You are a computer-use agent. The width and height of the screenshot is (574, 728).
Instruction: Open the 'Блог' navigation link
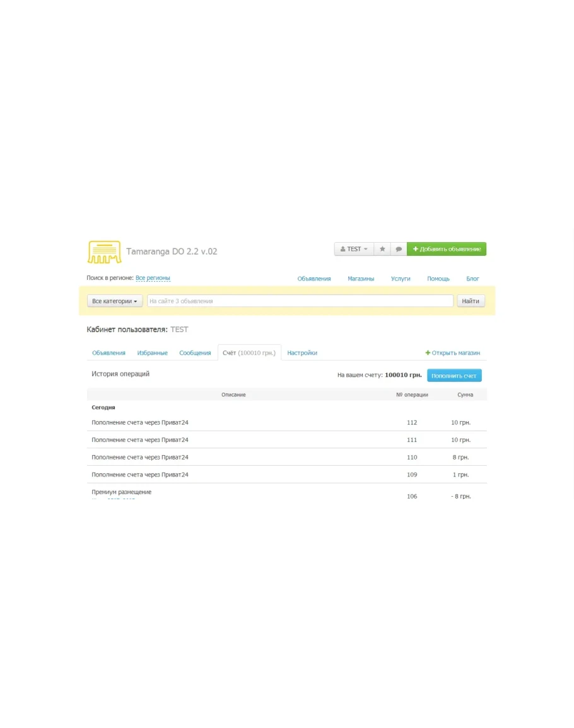pyautogui.click(x=472, y=279)
